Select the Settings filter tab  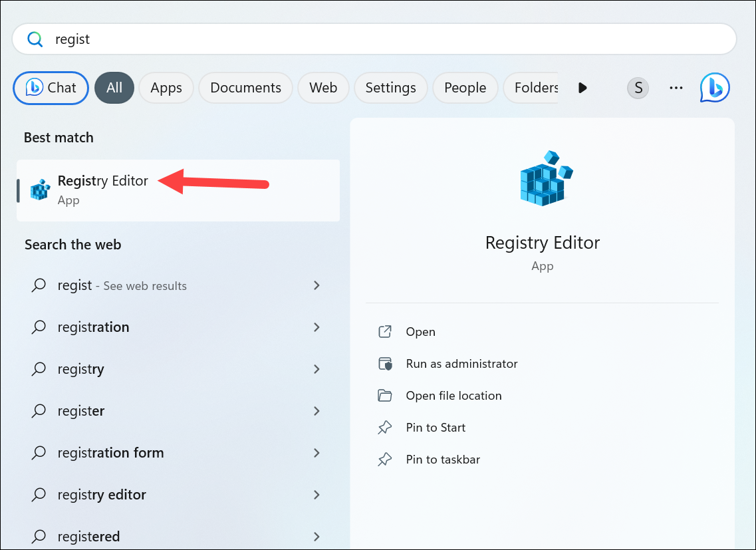(x=390, y=88)
